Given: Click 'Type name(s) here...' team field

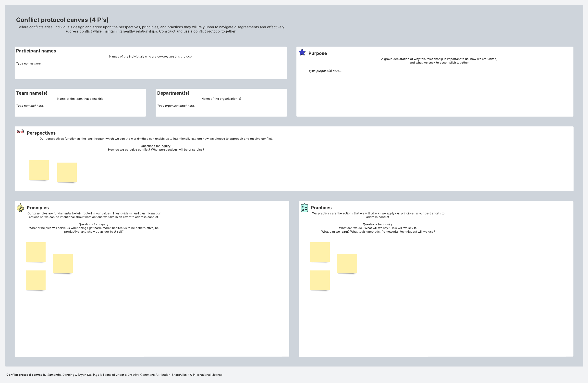Looking at the screenshot, I should click(31, 106).
